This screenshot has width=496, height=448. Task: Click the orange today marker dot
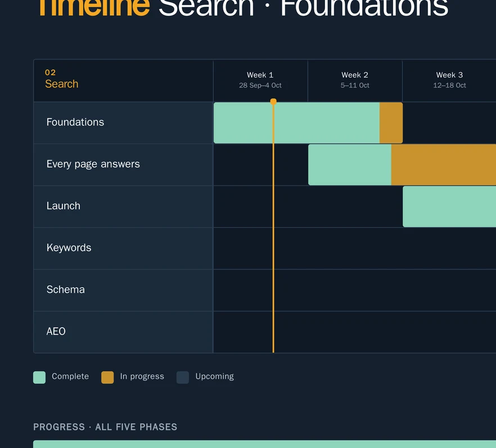(x=273, y=102)
